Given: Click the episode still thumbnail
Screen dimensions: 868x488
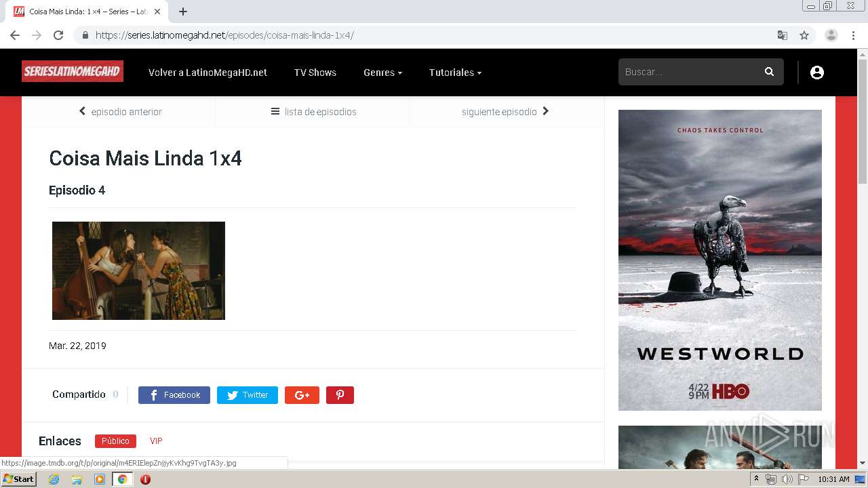Looking at the screenshot, I should (138, 270).
